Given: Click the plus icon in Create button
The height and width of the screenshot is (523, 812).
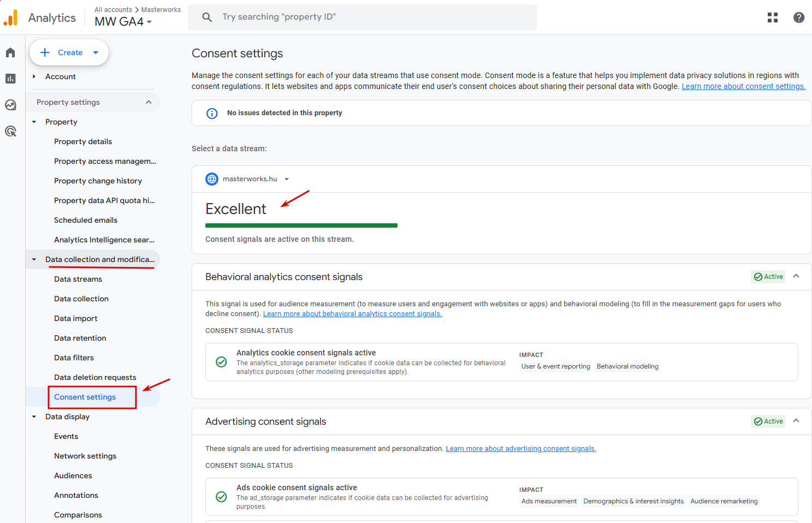Looking at the screenshot, I should [45, 52].
